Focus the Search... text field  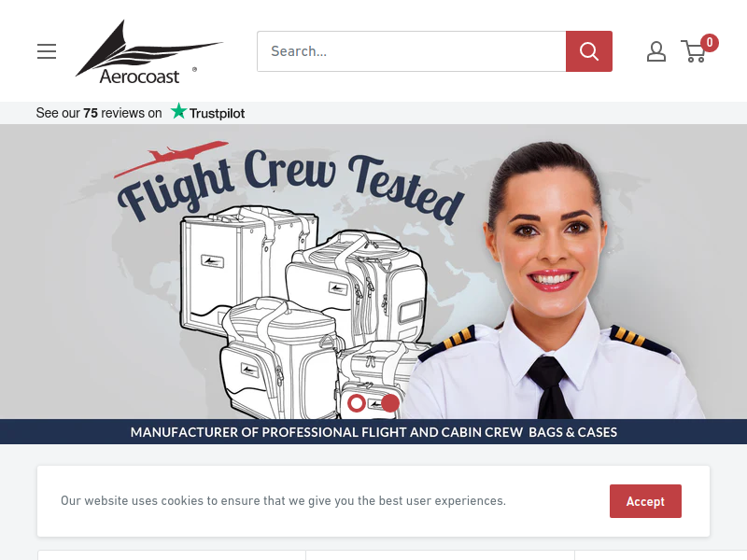click(412, 51)
